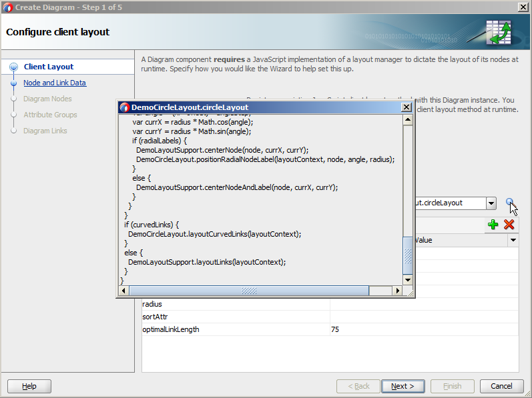Screen dimensions: 532x398
Task: Click the magnifier preview icon beside layout combo
Action: (509, 203)
